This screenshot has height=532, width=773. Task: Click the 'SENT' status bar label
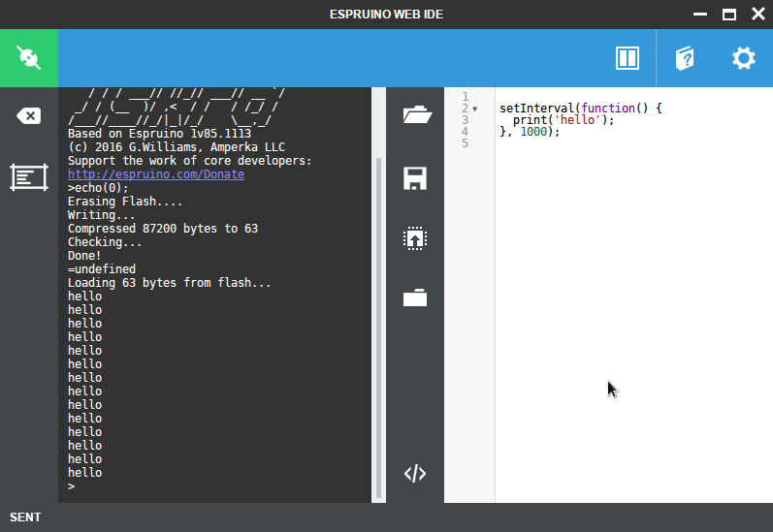[x=25, y=517]
